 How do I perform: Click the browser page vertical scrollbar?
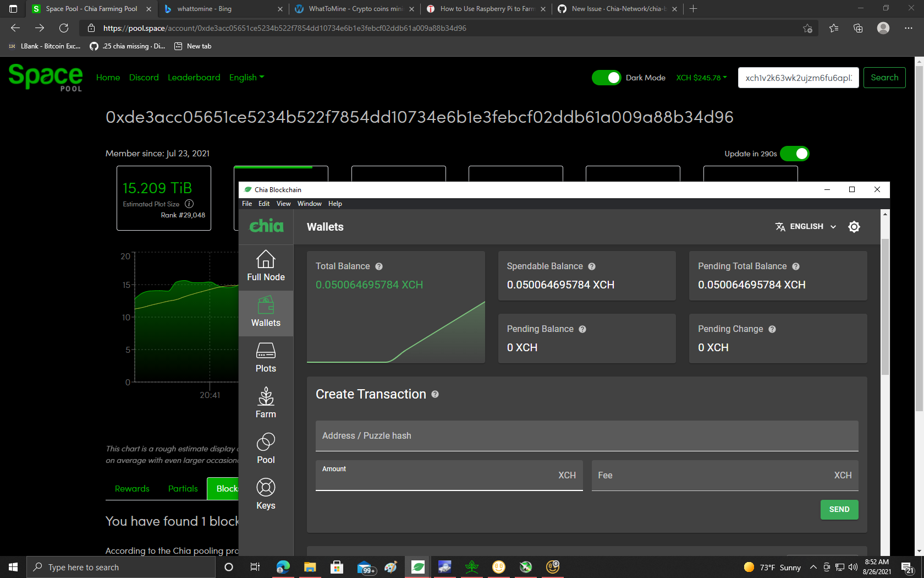pos(919,239)
